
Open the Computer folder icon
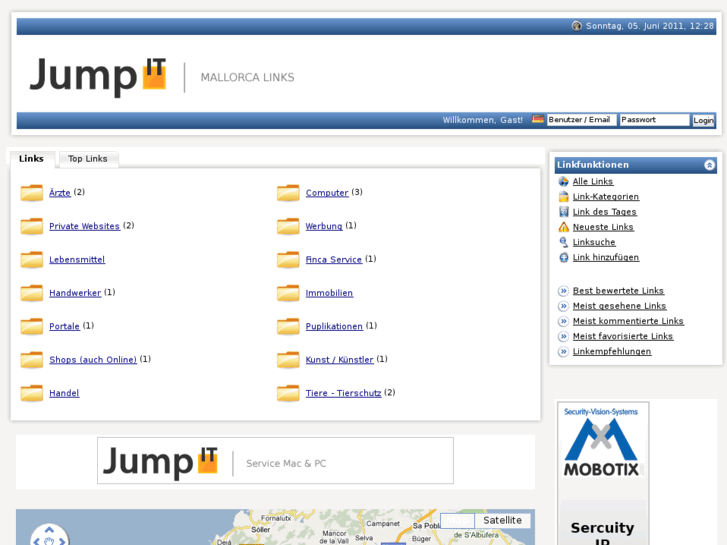(288, 193)
